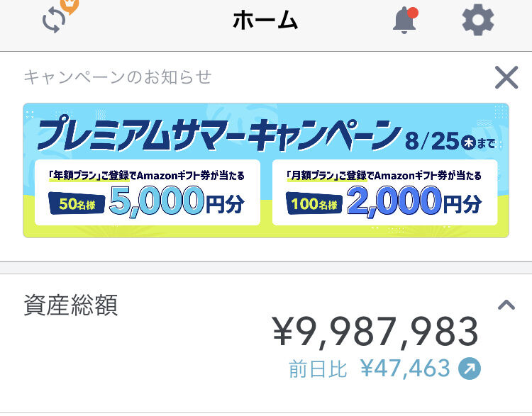This screenshot has height=416, width=532.
Task: Open notifications via the bell icon
Action: tap(404, 21)
